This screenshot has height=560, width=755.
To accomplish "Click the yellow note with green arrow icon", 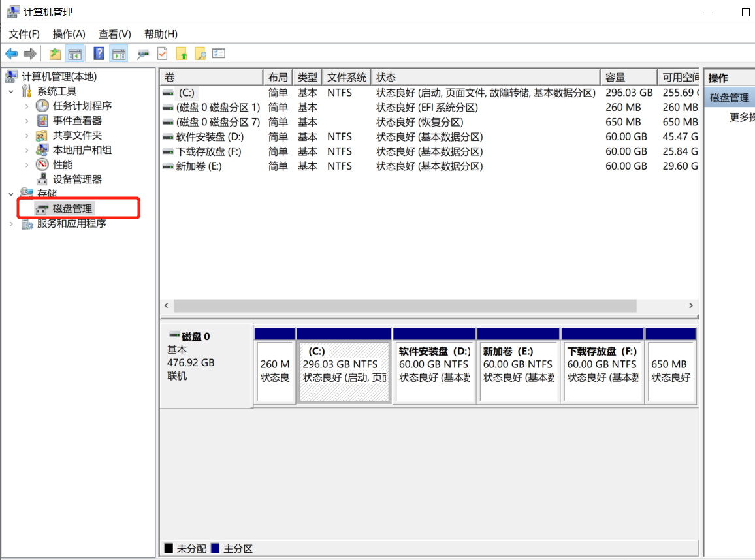I will 182,54.
